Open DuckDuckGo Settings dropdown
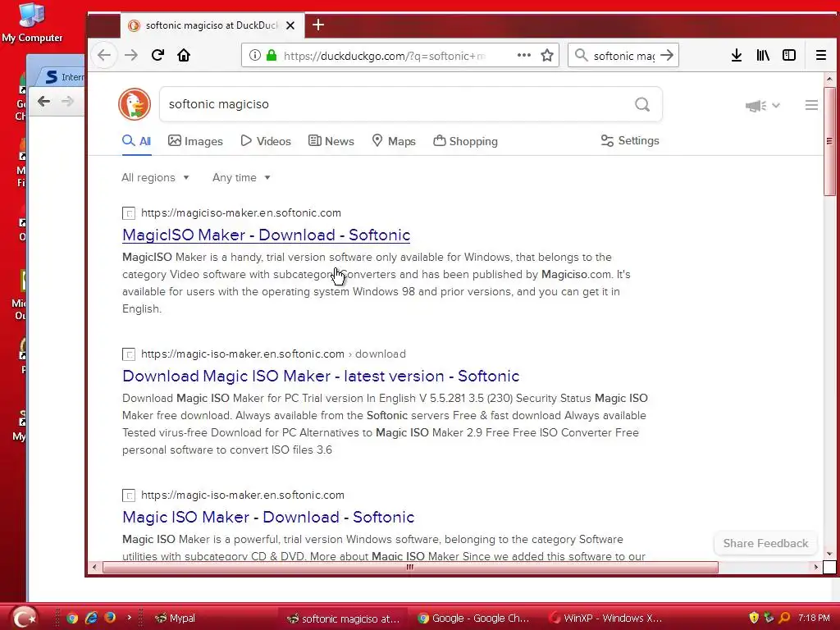The width and height of the screenshot is (840, 630). [630, 141]
